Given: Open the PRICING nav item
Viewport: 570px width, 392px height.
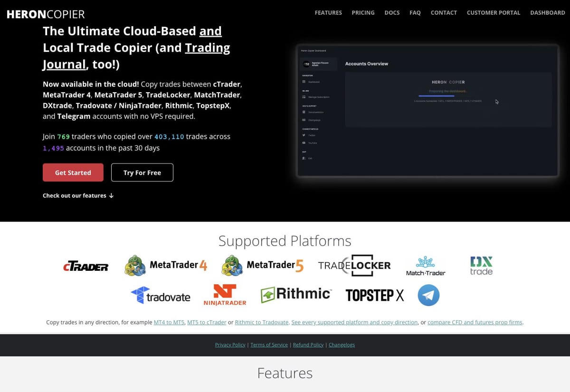Looking at the screenshot, I should 363,13.
